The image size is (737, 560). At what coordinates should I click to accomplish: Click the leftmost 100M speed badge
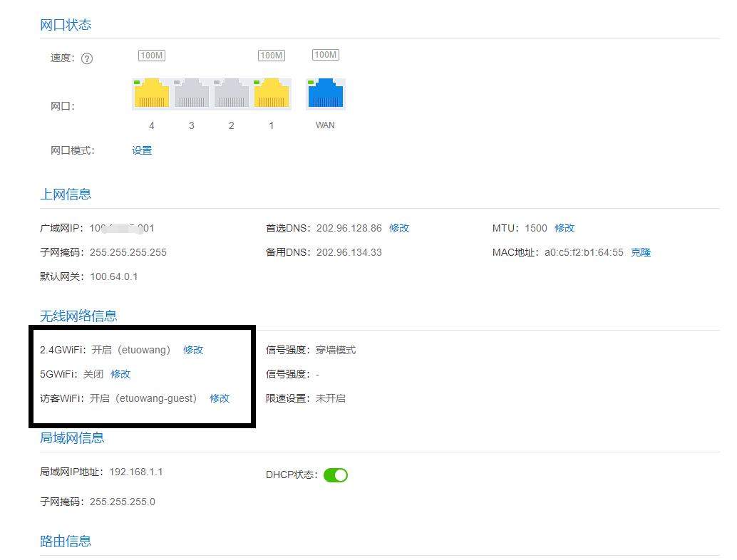[151, 54]
